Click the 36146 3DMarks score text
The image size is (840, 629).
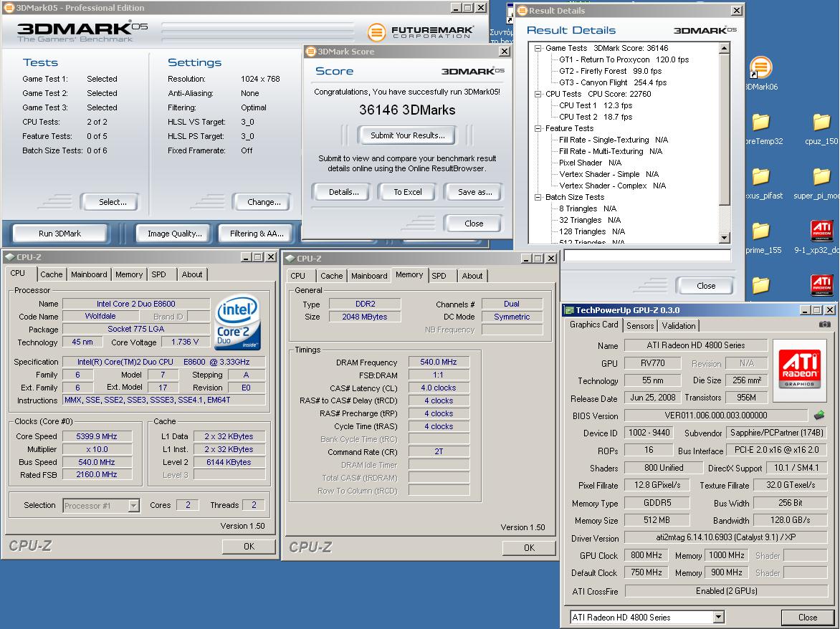[407, 110]
